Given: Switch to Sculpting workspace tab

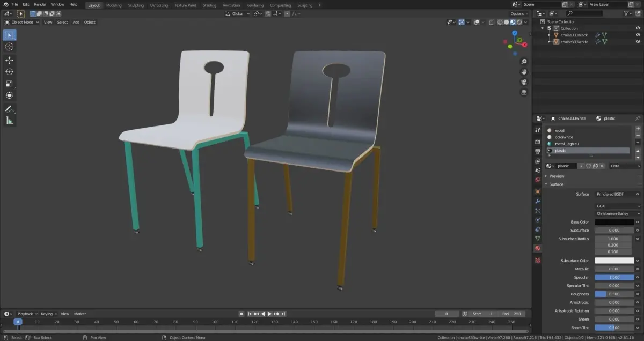Looking at the screenshot, I should 136,5.
